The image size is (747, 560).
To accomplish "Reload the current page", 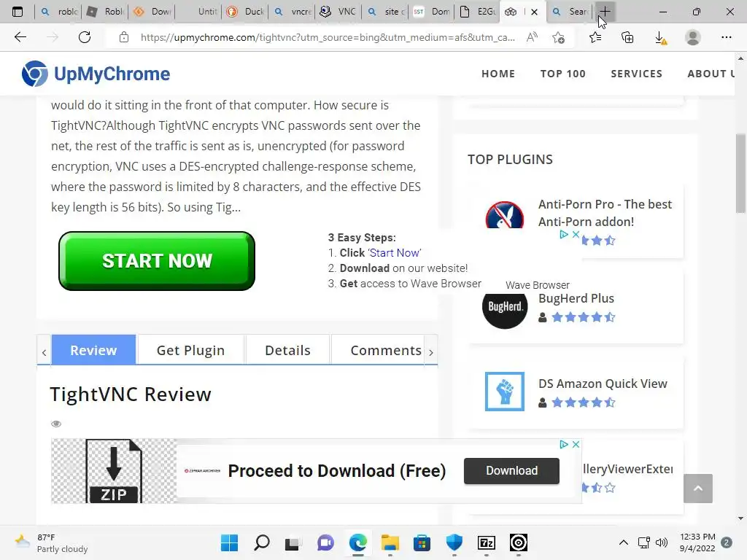I will tap(85, 37).
